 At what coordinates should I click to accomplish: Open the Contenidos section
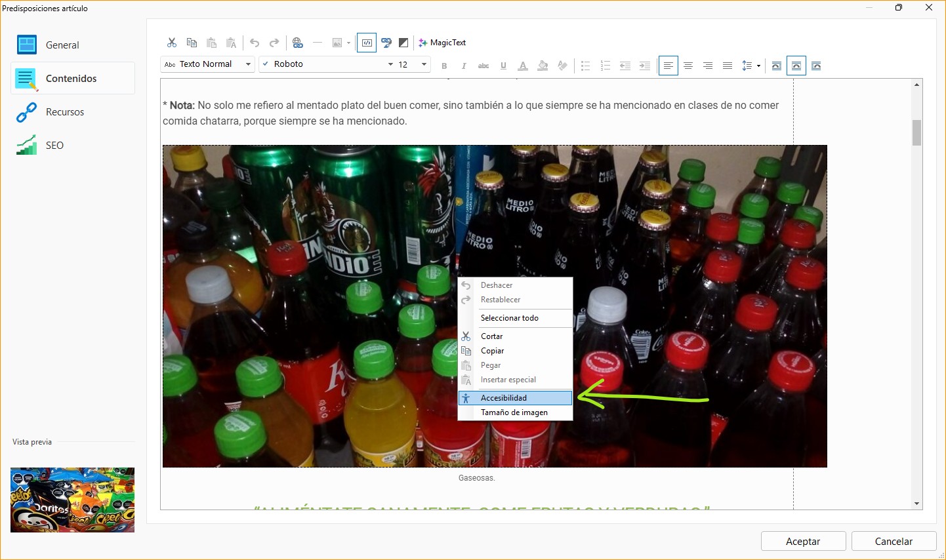click(73, 78)
